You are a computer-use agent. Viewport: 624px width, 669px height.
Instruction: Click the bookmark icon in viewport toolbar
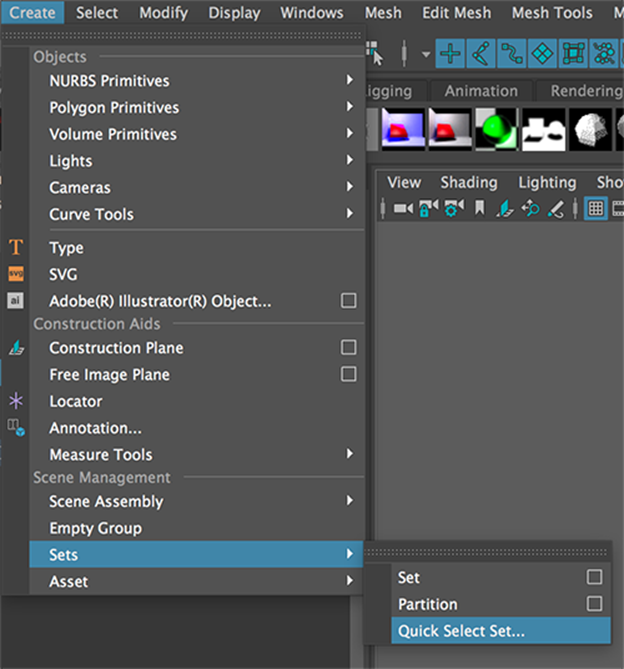(479, 208)
